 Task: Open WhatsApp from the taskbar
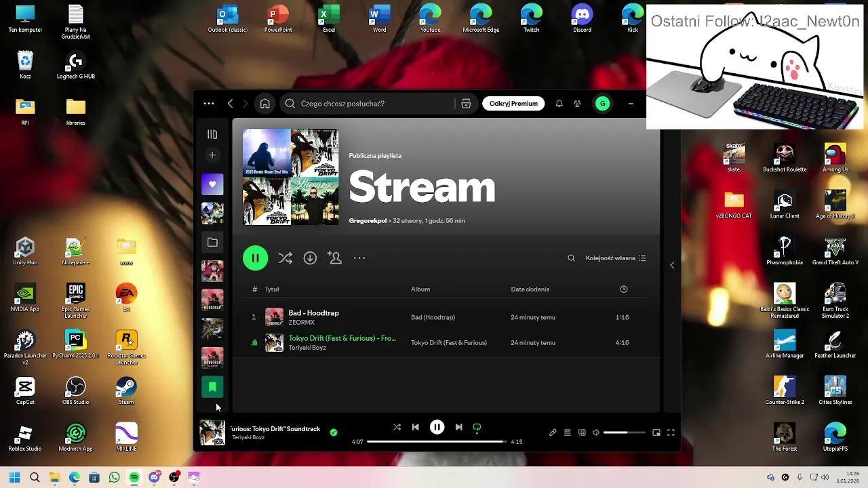[114, 478]
